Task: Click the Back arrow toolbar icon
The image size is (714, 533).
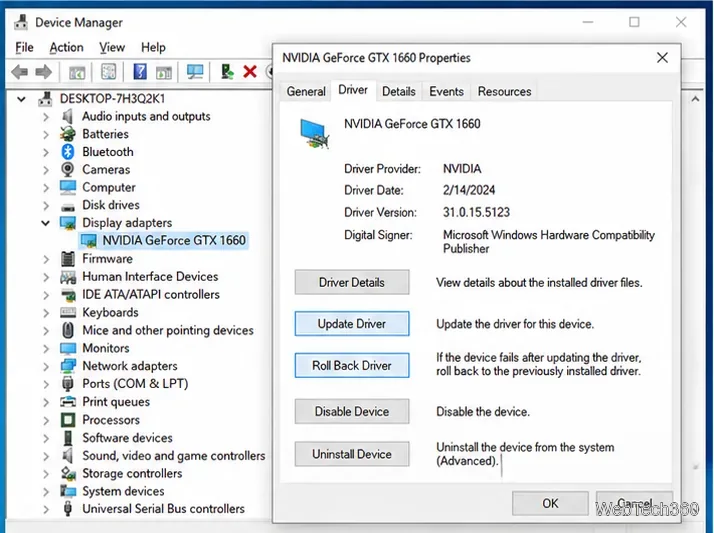Action: click(x=20, y=72)
